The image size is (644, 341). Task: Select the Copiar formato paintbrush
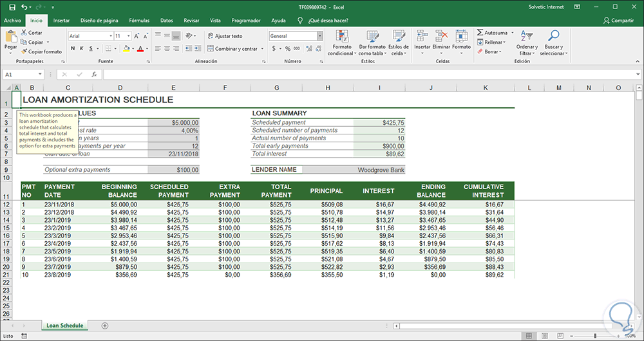(x=24, y=51)
